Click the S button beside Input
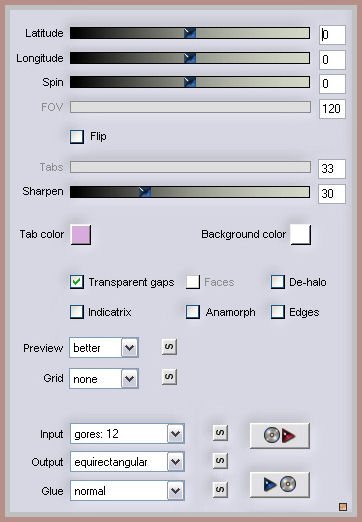 [220, 433]
